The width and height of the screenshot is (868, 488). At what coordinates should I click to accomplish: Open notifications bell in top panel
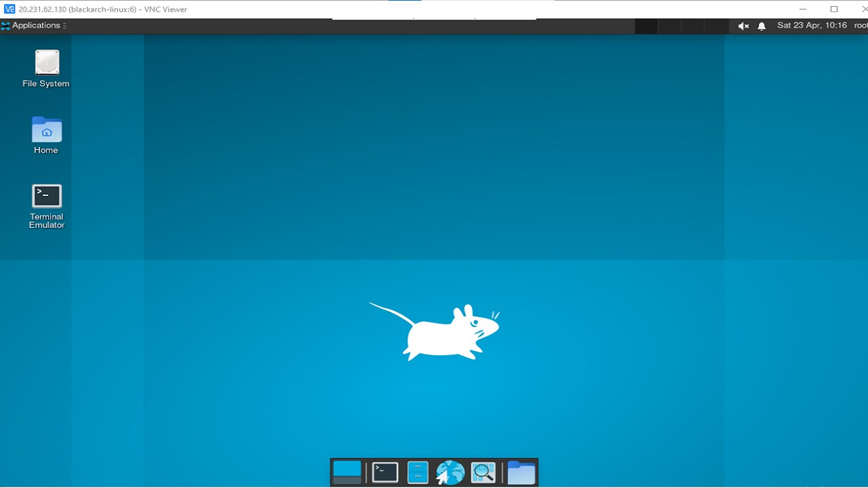pos(762,26)
